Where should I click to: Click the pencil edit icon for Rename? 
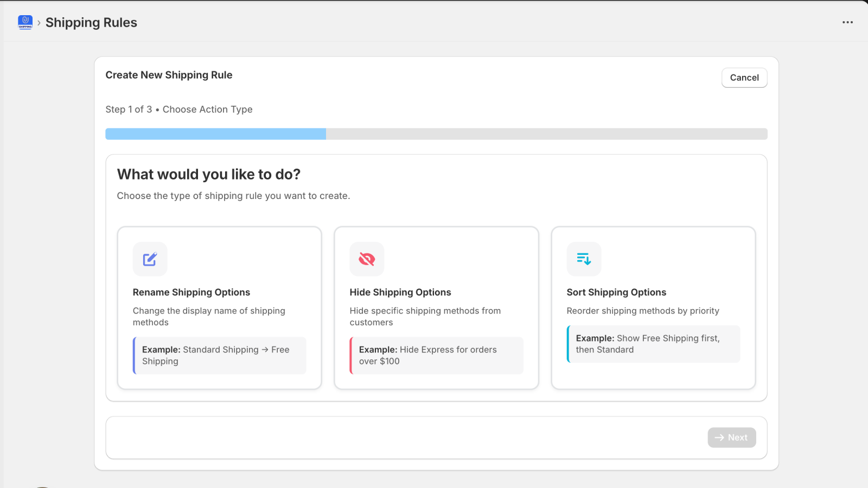(150, 259)
